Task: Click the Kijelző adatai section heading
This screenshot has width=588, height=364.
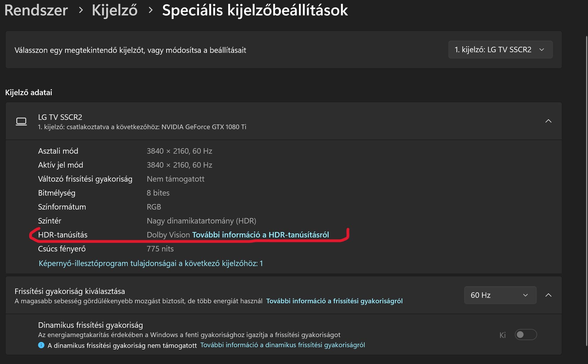Action: coord(29,93)
